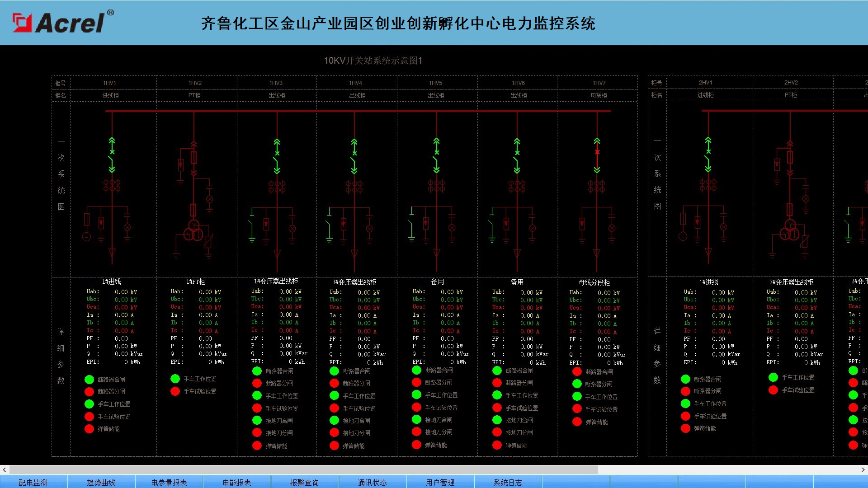Click the green earthing switch in 1HV3
This screenshot has height=488, width=868.
(x=252, y=225)
